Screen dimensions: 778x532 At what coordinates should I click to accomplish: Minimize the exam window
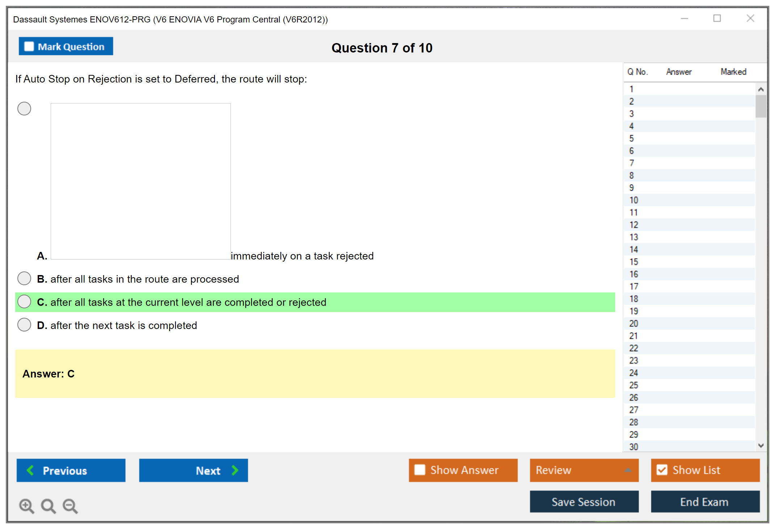684,18
